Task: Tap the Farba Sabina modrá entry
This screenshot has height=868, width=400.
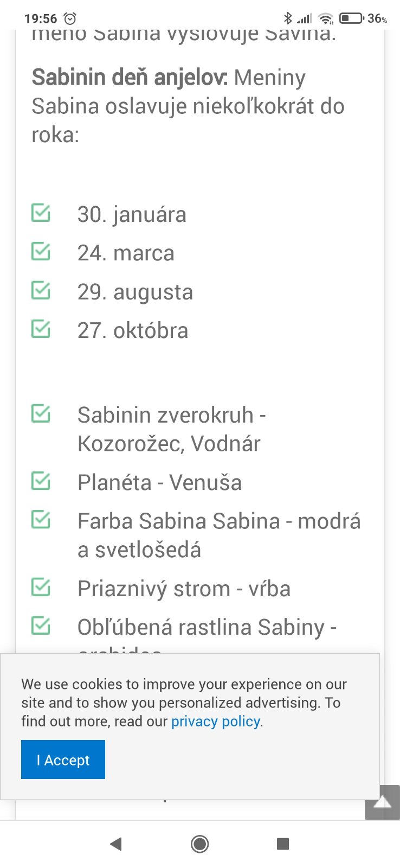Action: coord(218,535)
